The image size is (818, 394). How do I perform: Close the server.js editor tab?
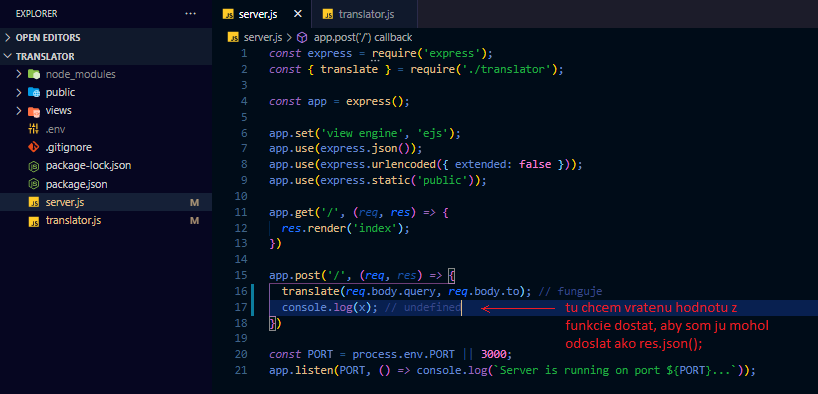(298, 14)
